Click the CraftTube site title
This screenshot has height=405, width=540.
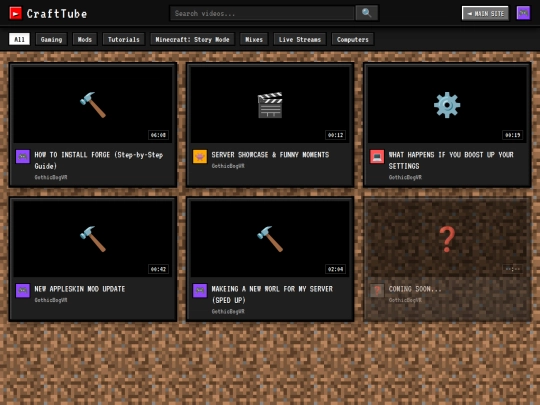click(x=57, y=13)
